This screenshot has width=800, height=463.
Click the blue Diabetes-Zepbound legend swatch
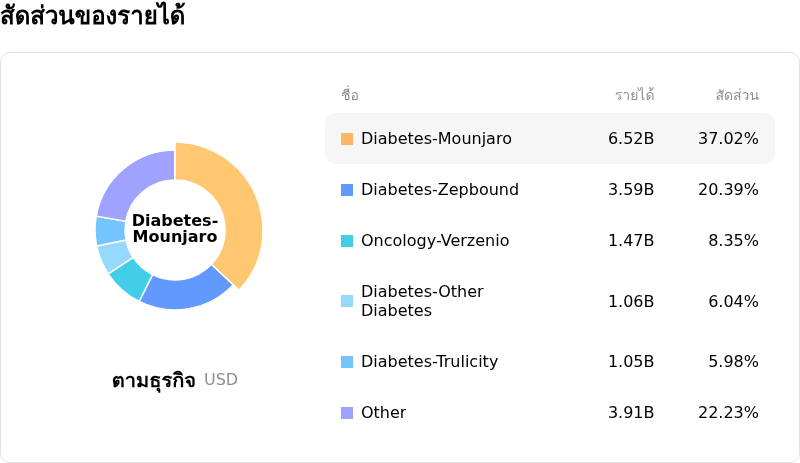(x=347, y=190)
